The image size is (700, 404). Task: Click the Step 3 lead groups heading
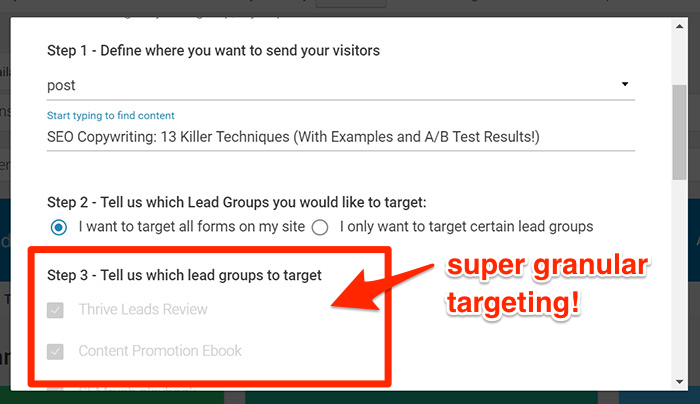tap(184, 275)
